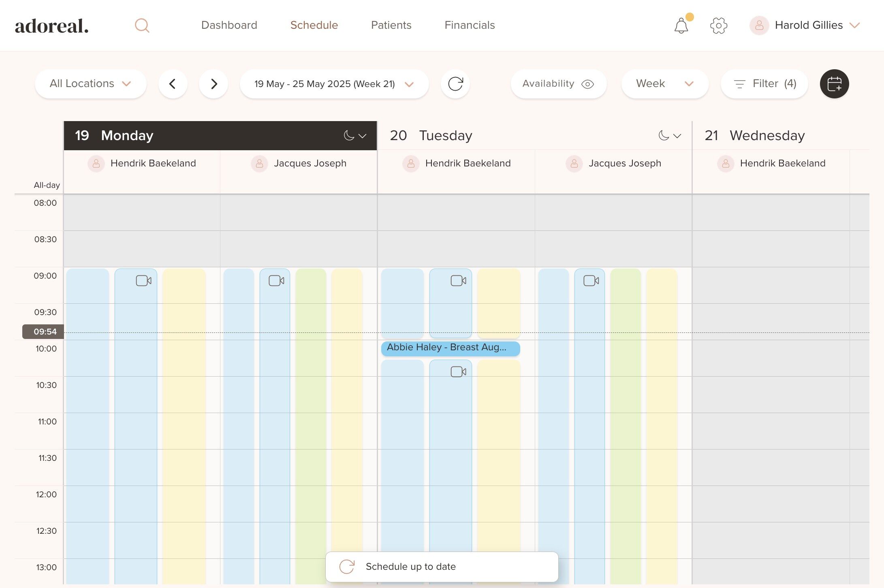Toggle Tuesday's moon after-hours view

664,136
